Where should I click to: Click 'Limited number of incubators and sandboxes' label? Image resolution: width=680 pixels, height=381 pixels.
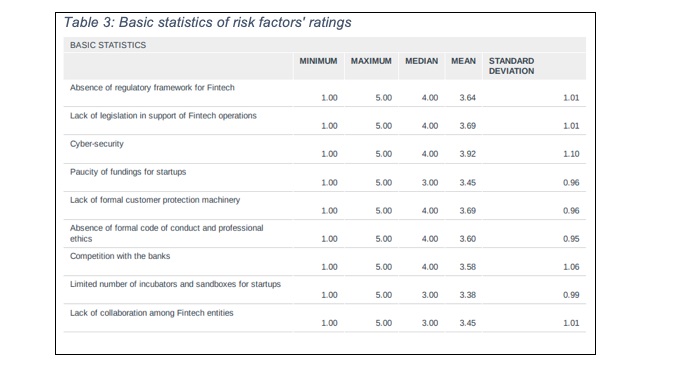coord(175,284)
